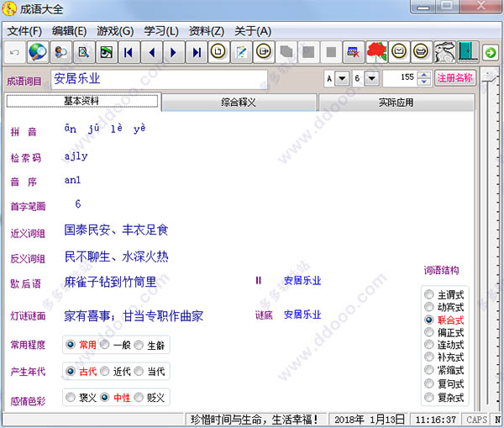Select 常用 for 常用程度
Image resolution: width=504 pixels, height=428 pixels.
coord(71,345)
